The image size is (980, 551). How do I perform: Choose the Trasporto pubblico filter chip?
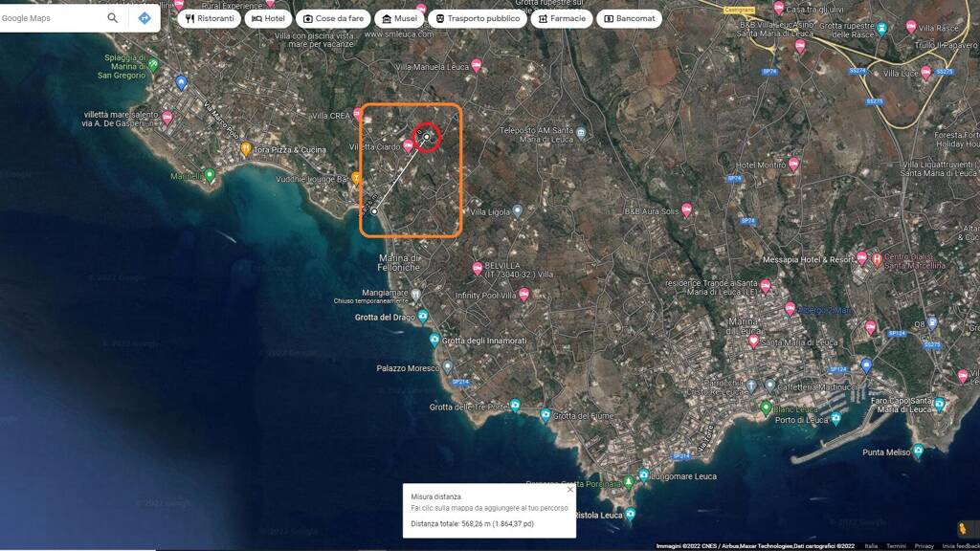(478, 18)
